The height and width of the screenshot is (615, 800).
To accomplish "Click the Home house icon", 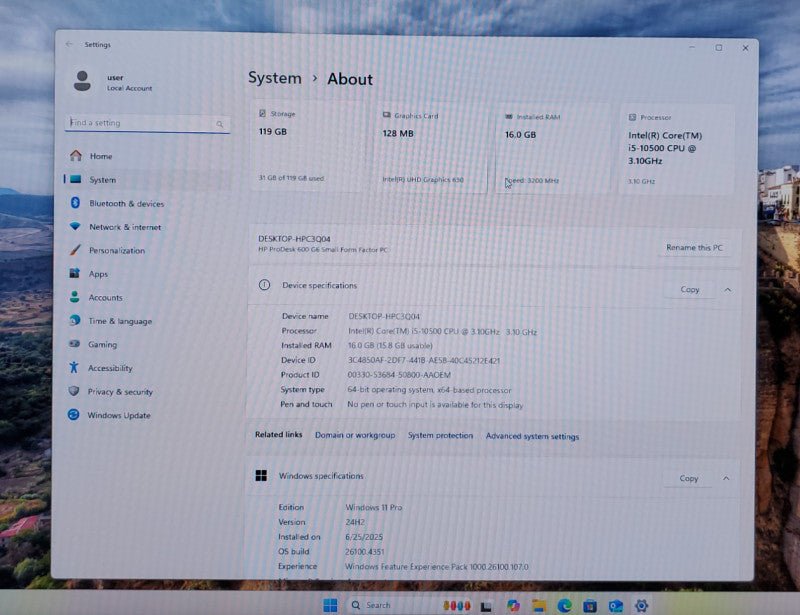I will [76, 155].
